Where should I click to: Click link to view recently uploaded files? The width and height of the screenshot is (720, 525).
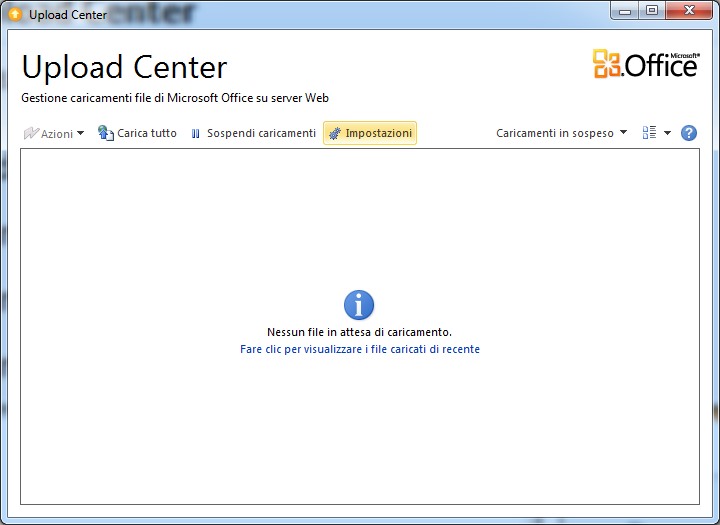[x=360, y=349]
